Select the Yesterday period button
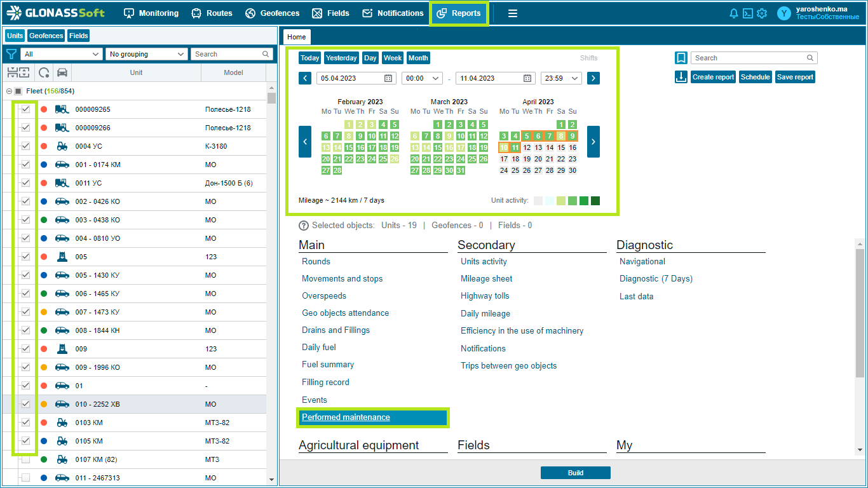 [x=341, y=58]
